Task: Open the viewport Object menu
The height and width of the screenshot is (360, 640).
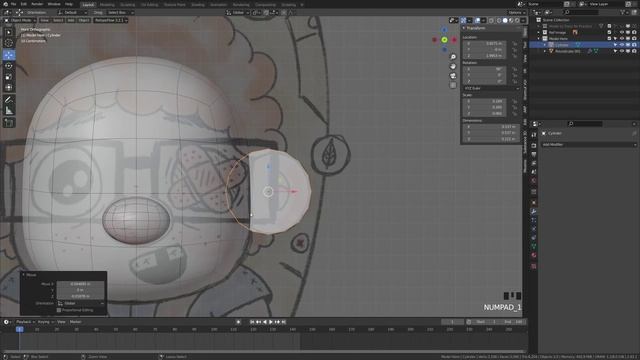Action: tap(84, 20)
